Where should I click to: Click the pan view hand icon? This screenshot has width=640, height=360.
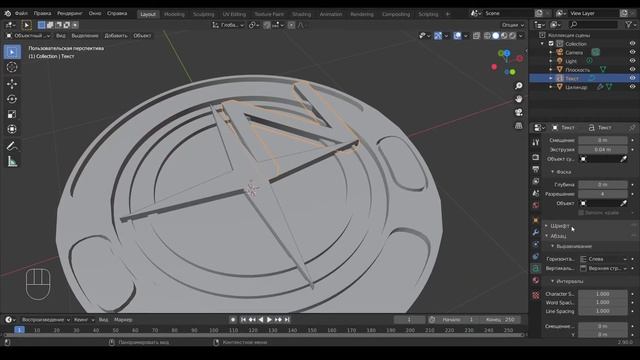tap(518, 99)
